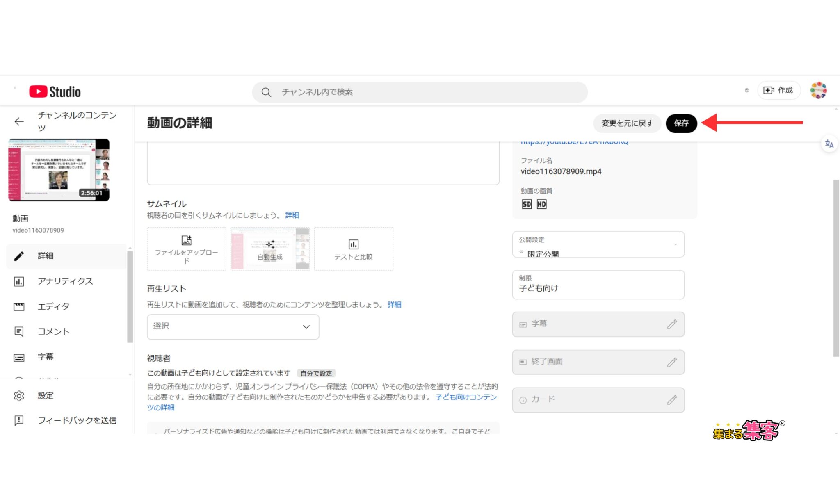Viewport: 840px width, 504px height.
Task: Focus the チャンネル内で検索 search field
Action: (x=420, y=92)
